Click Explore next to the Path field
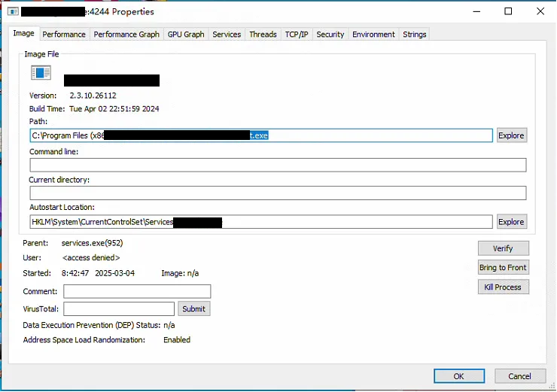The height and width of the screenshot is (392, 557). [x=511, y=135]
